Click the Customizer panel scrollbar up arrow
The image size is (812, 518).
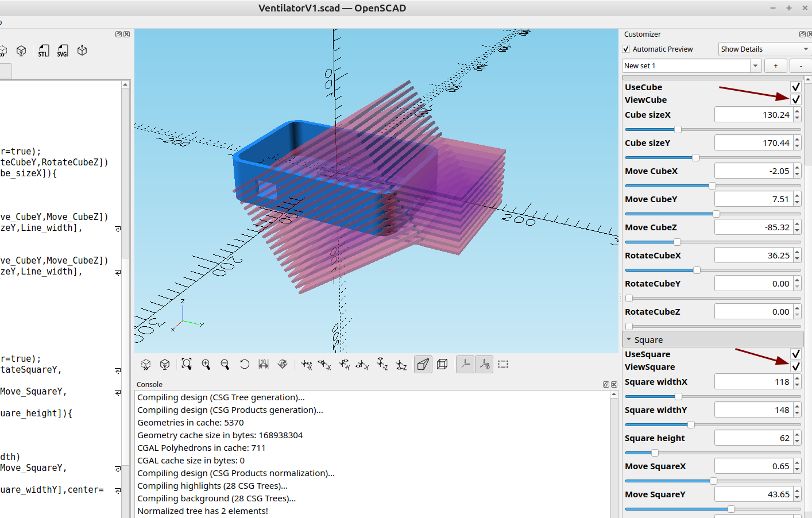pyautogui.click(x=808, y=79)
